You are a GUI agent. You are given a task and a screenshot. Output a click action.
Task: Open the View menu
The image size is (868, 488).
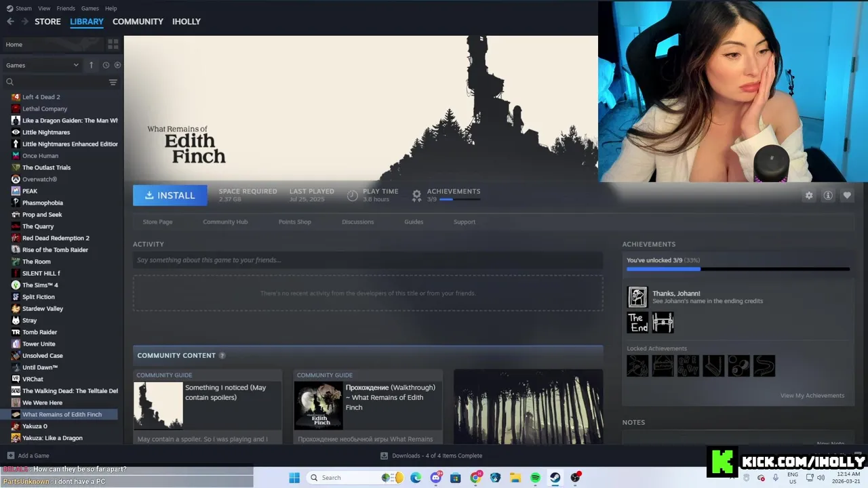point(44,8)
